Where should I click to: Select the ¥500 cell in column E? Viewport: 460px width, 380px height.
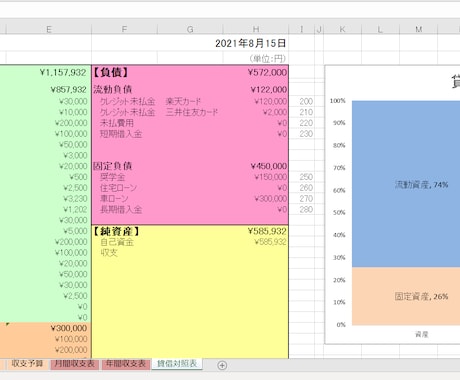click(x=78, y=177)
